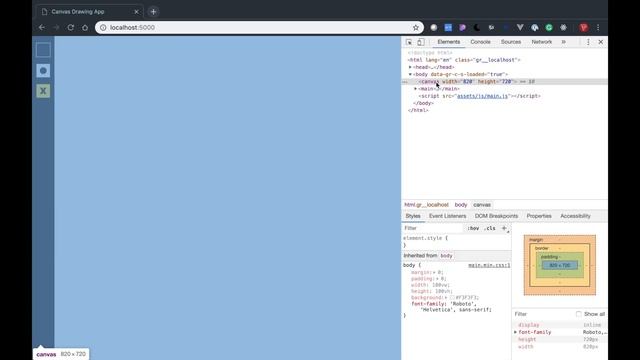Image resolution: width=640 pixels, height=360 pixels.
Task: Go back with the browser back arrow
Action: [x=42, y=27]
